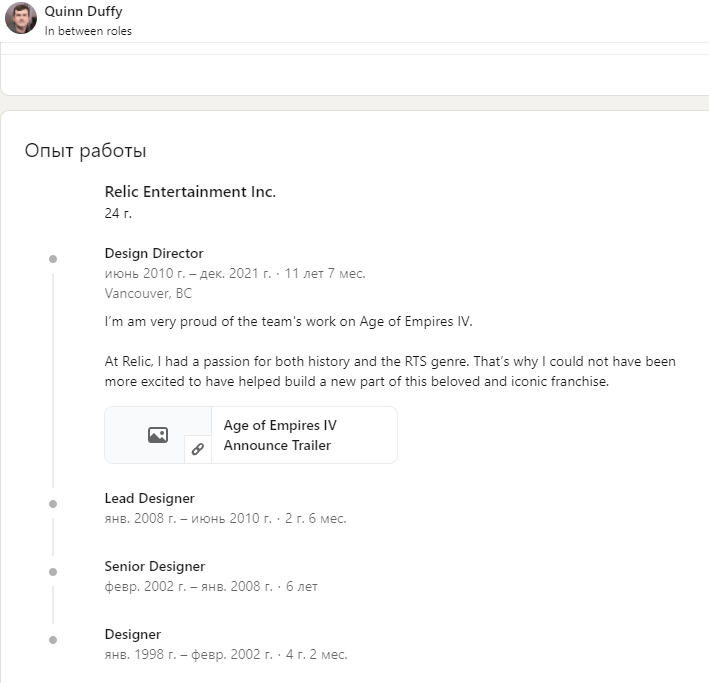
Task: Click the profile avatar photo
Action: [20, 19]
